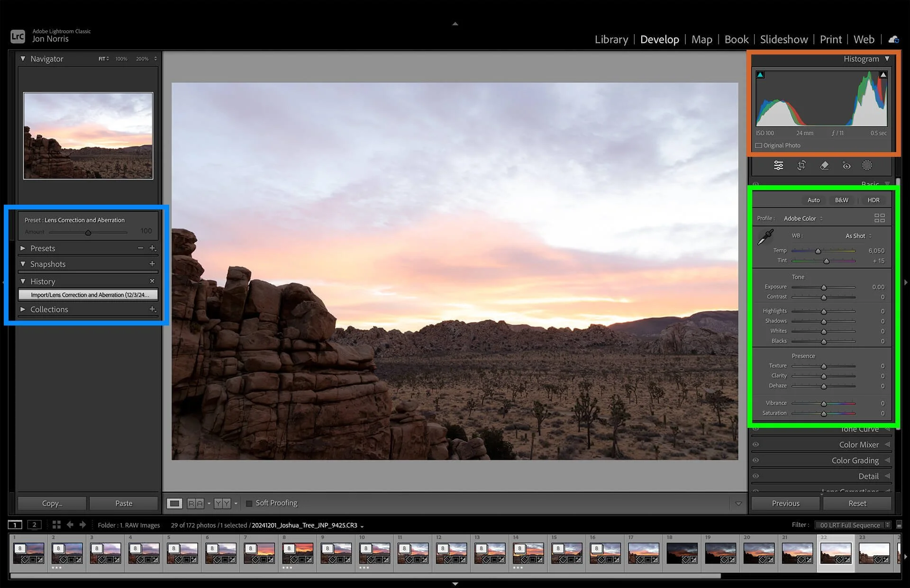Enable the Soft Proofing checkbox
The width and height of the screenshot is (910, 588).
coord(249,503)
